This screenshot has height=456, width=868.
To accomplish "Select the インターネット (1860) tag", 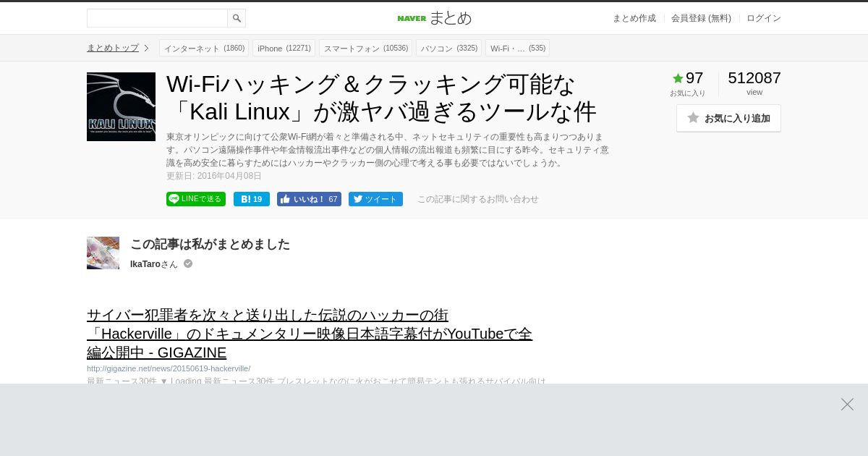I will coord(204,48).
